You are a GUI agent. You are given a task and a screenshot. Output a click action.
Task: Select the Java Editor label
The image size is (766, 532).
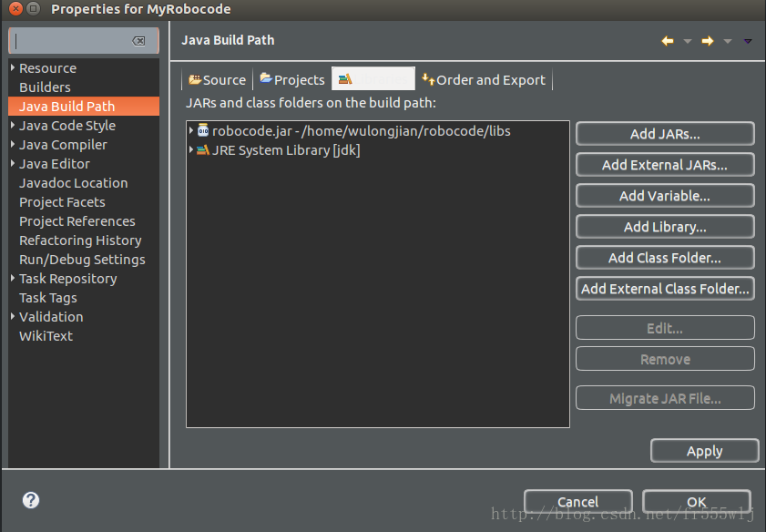click(x=55, y=163)
